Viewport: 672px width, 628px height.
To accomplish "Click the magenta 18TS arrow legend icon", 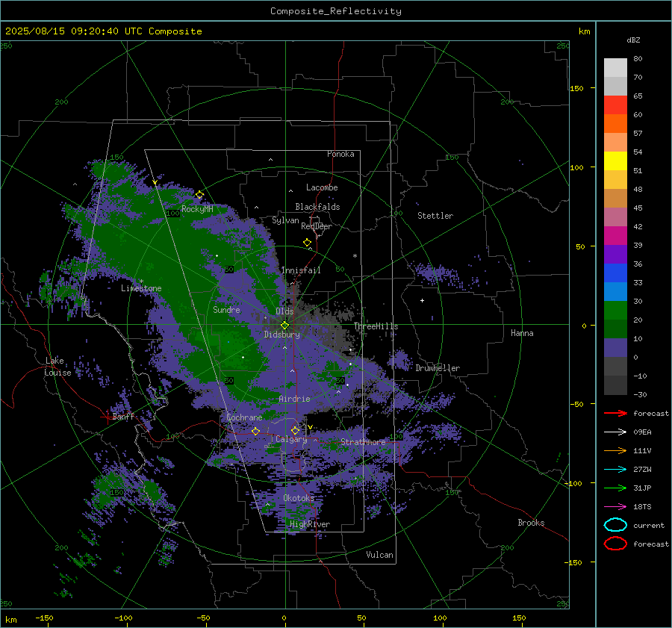I will (x=615, y=507).
